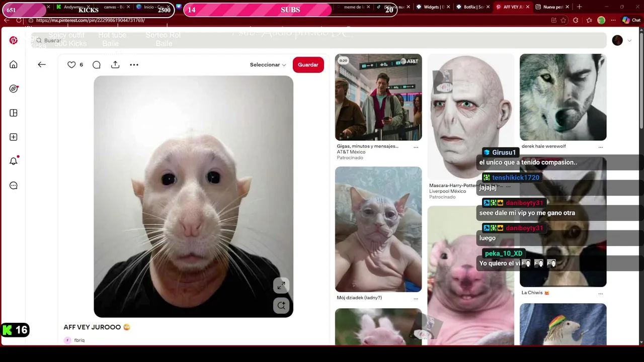Click the Pinterest Buscar search field
Screen dimensions: 644x362
click(x=319, y=40)
